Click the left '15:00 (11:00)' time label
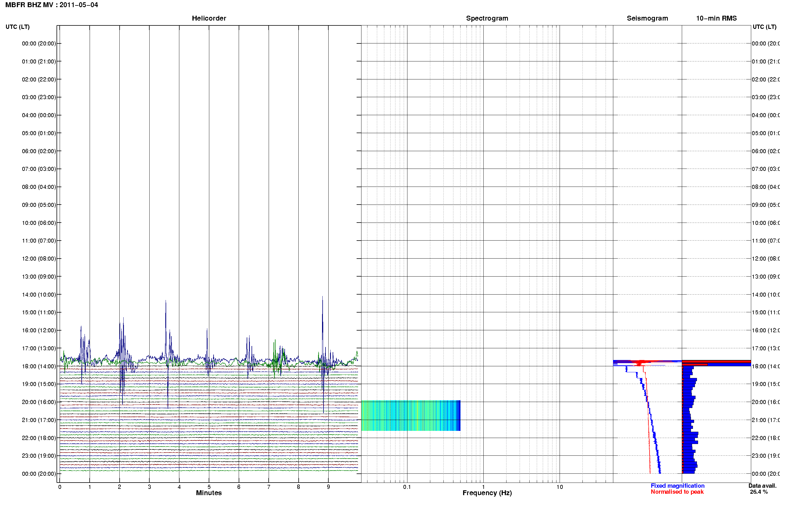Image resolution: width=812 pixels, height=508 pixels. pyautogui.click(x=39, y=313)
